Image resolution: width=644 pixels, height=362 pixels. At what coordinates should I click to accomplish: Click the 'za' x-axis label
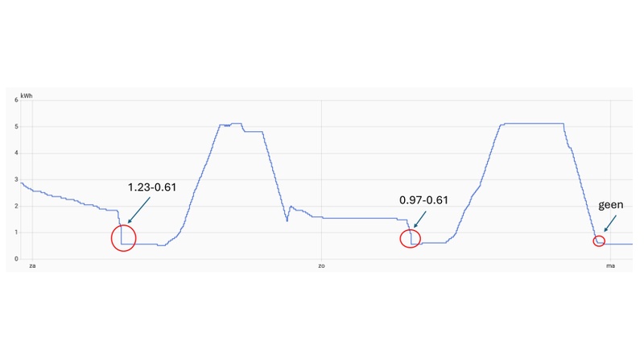point(32,265)
